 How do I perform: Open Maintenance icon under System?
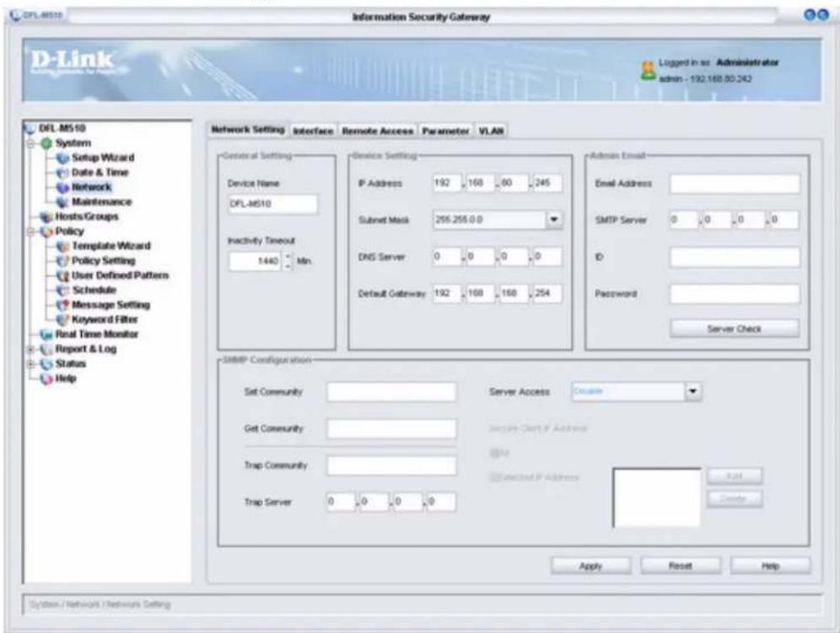(x=62, y=202)
